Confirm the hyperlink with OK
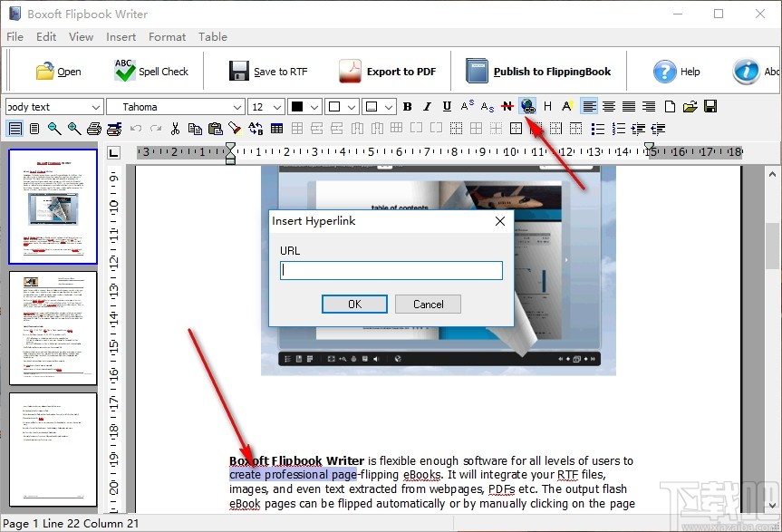The width and height of the screenshot is (782, 532). click(x=354, y=304)
